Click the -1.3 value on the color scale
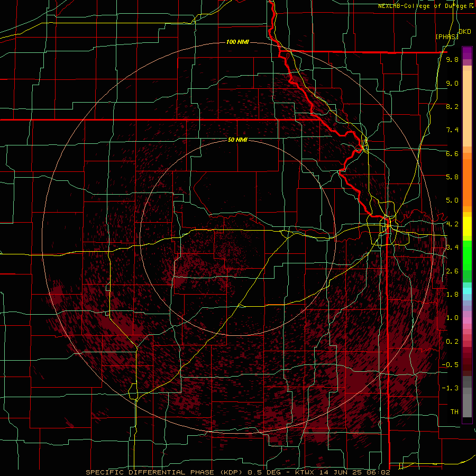The image size is (476, 476). click(x=450, y=388)
